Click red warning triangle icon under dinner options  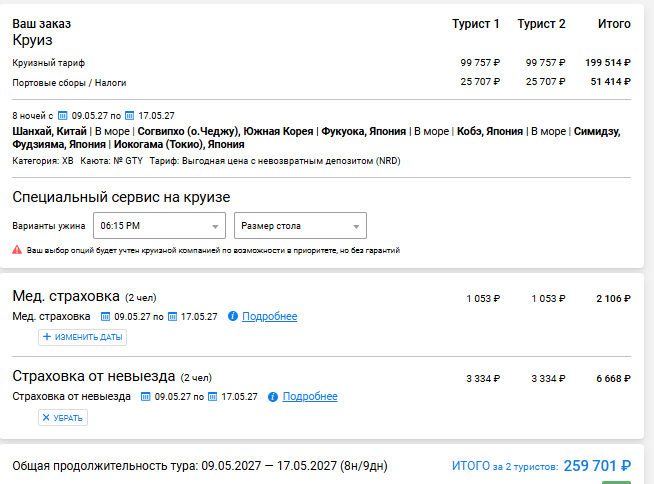[17, 250]
